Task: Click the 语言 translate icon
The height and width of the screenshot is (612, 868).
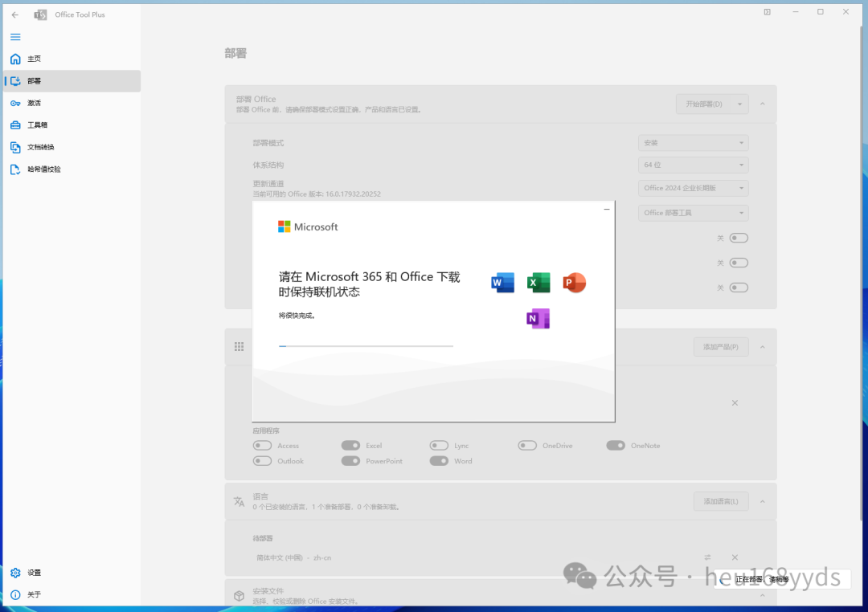Action: pyautogui.click(x=240, y=501)
